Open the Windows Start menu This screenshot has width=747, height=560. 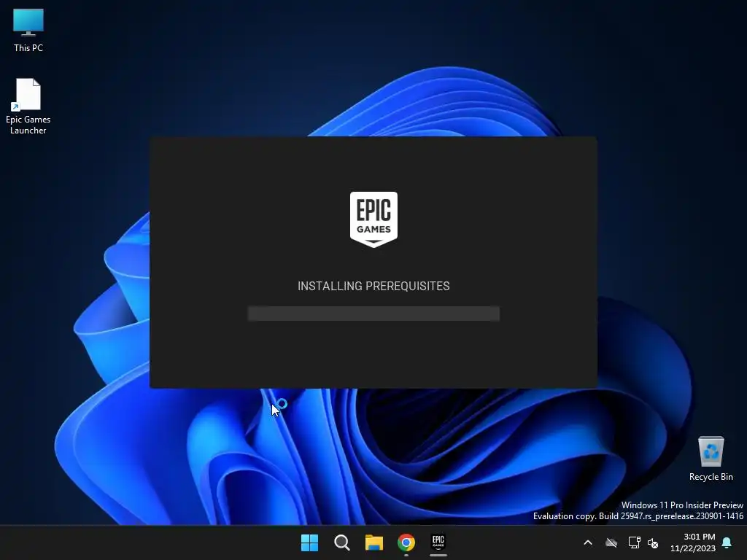click(309, 542)
